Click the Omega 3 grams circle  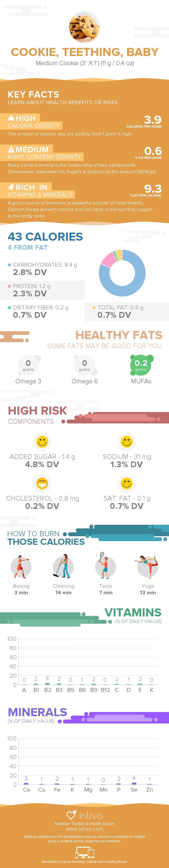28,365
